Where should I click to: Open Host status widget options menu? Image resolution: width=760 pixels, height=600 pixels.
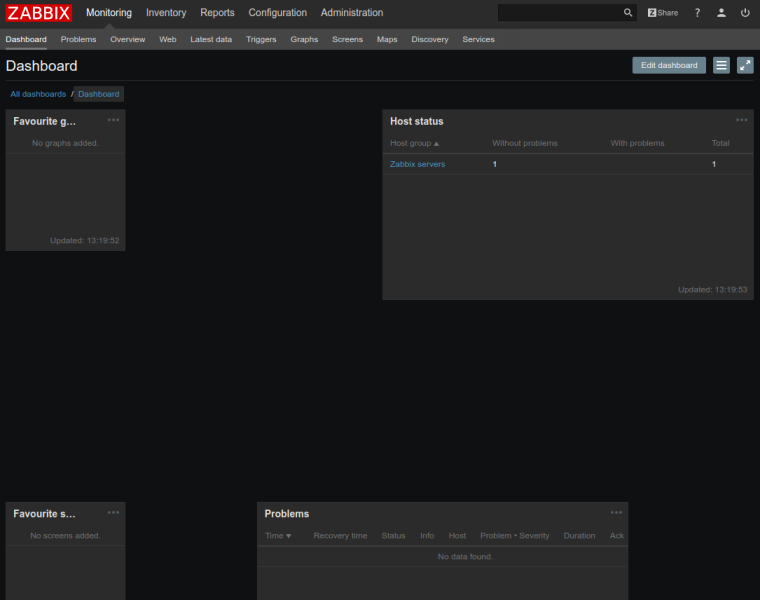(741, 120)
